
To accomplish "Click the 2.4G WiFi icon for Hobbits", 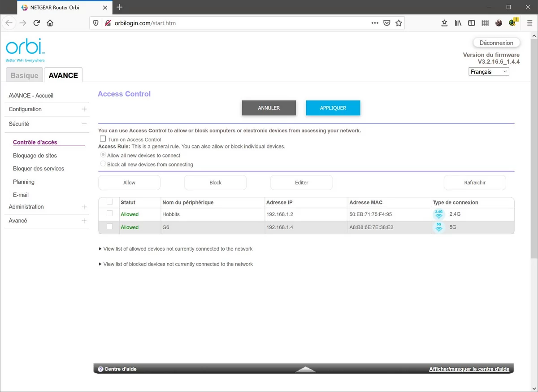I will [x=439, y=214].
